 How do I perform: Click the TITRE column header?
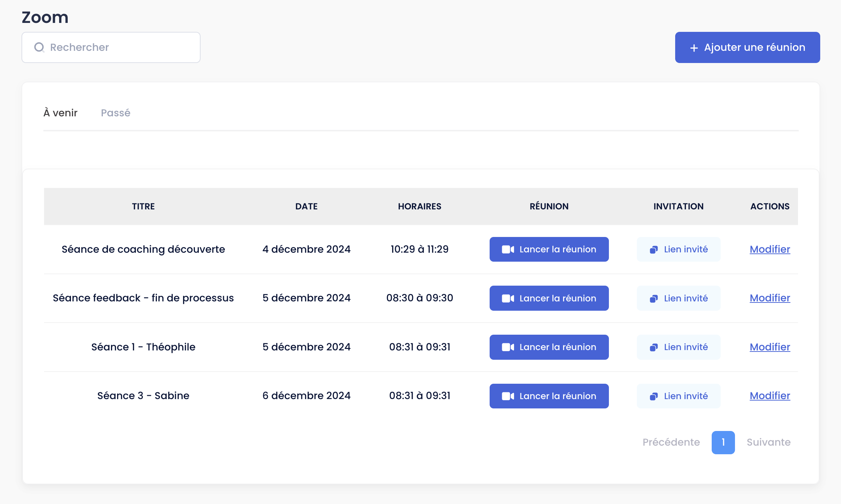pyautogui.click(x=143, y=206)
